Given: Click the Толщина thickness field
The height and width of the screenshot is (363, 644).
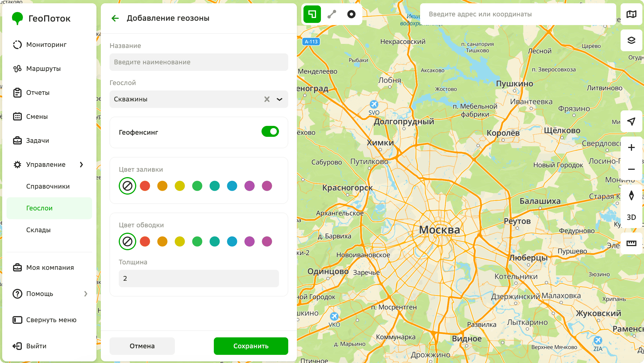Looking at the screenshot, I should pos(199,279).
